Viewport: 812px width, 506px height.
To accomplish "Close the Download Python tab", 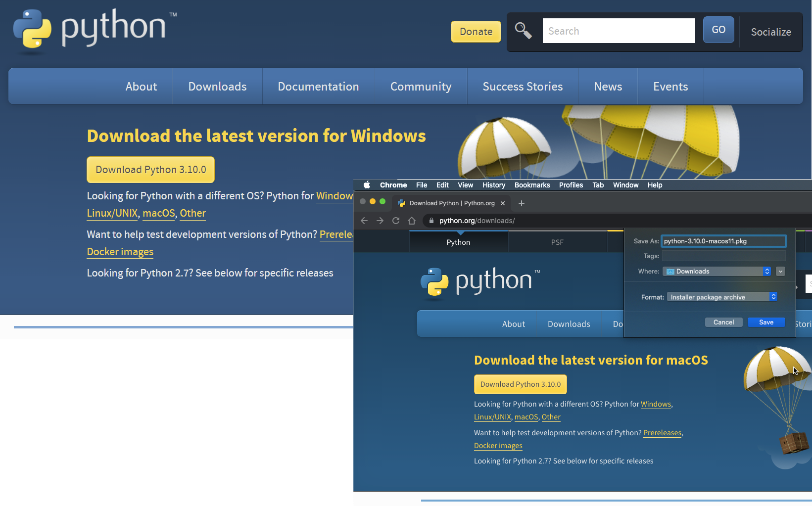I will [503, 203].
